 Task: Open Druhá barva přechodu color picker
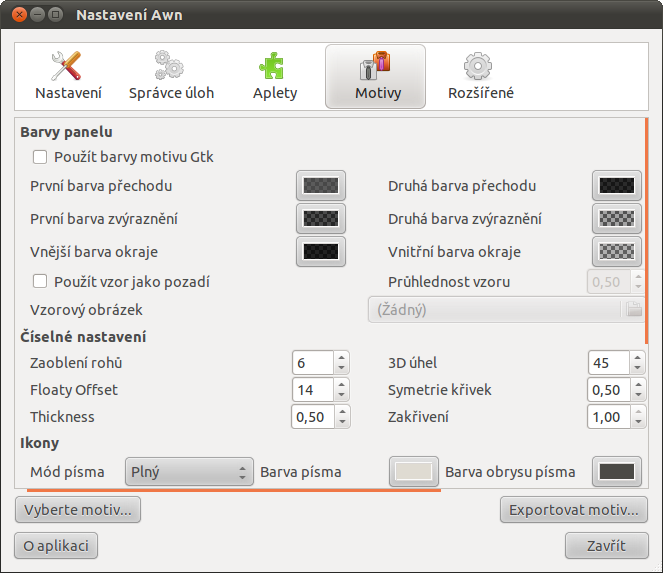click(617, 186)
